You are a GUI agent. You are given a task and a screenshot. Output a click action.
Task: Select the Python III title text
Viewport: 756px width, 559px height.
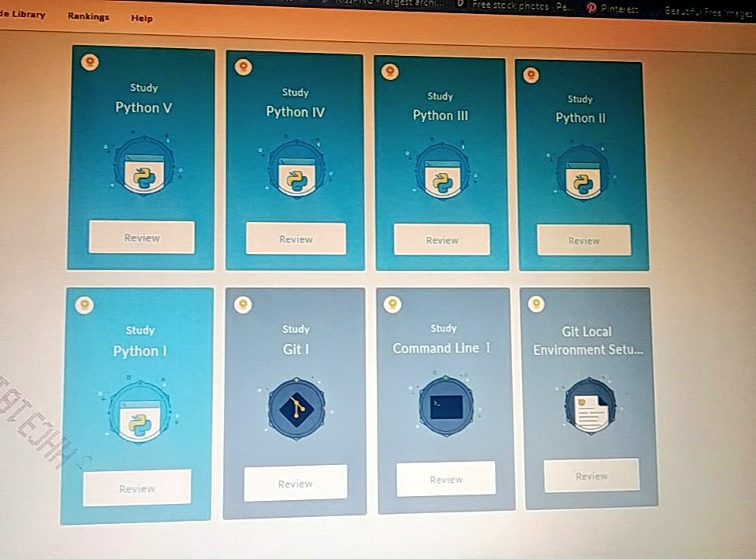point(441,115)
